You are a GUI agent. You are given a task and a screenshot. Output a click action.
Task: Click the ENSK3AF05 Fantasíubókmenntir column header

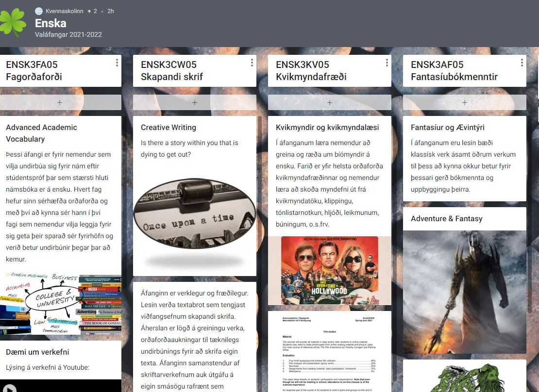coord(454,70)
